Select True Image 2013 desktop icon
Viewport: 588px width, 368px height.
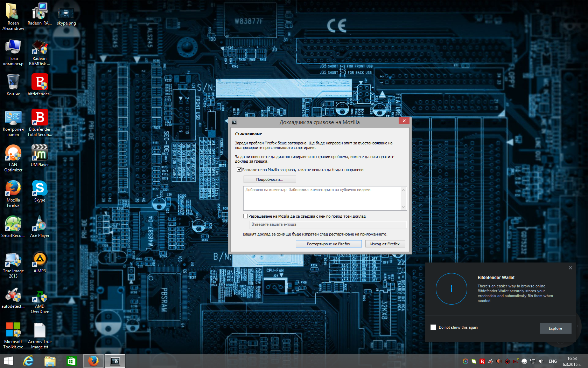coord(13,265)
